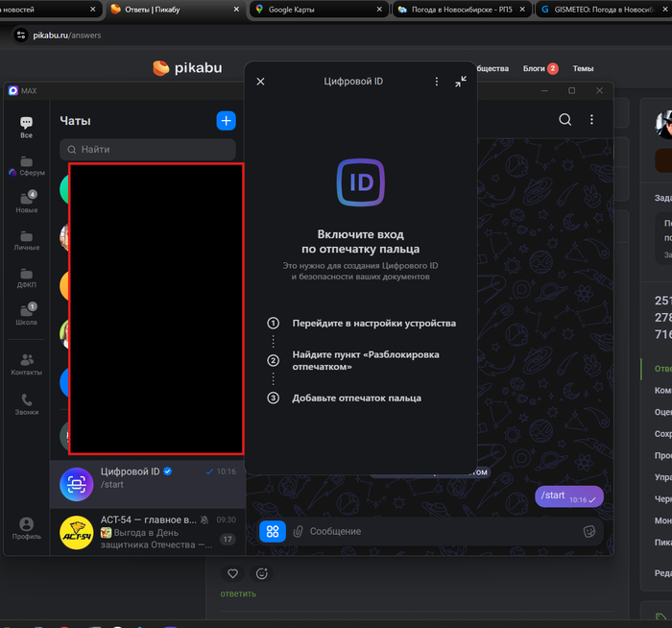Click the Чаты heading in MAX
The height and width of the screenshot is (628, 672).
click(75, 121)
